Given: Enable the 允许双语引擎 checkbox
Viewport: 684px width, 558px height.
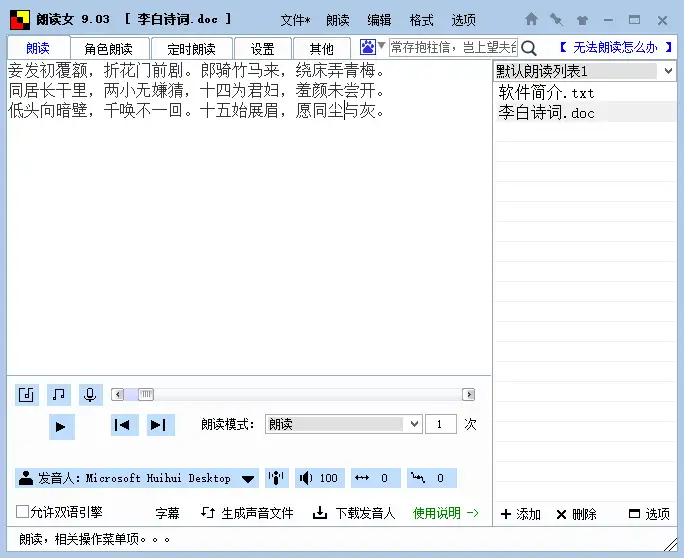Looking at the screenshot, I should [22, 511].
